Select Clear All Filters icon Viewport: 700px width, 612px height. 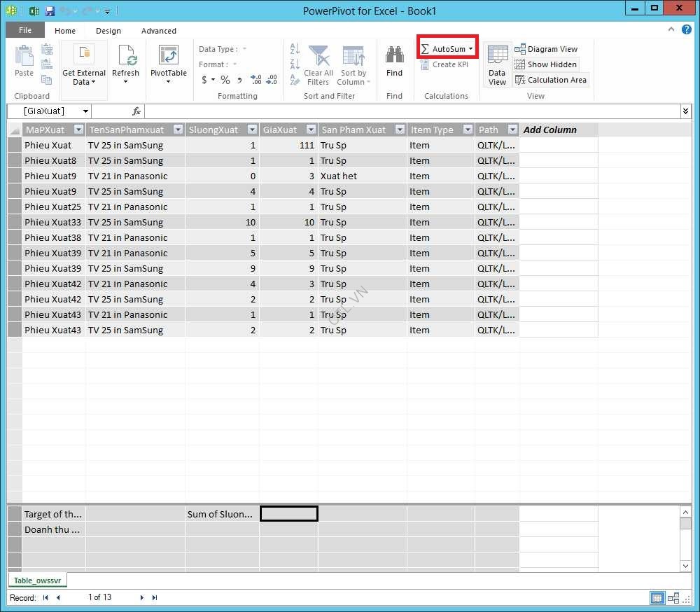(x=318, y=57)
